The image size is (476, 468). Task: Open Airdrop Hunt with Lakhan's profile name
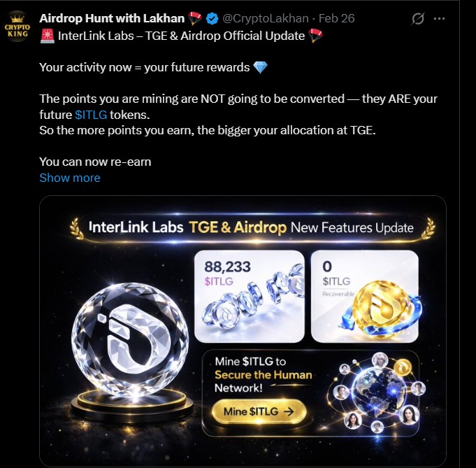point(112,18)
